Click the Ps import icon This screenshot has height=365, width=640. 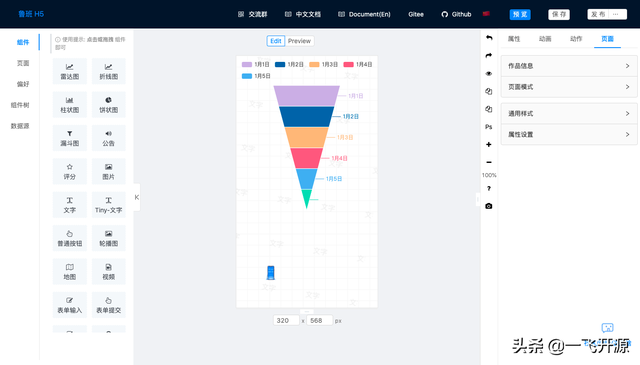pyautogui.click(x=489, y=127)
